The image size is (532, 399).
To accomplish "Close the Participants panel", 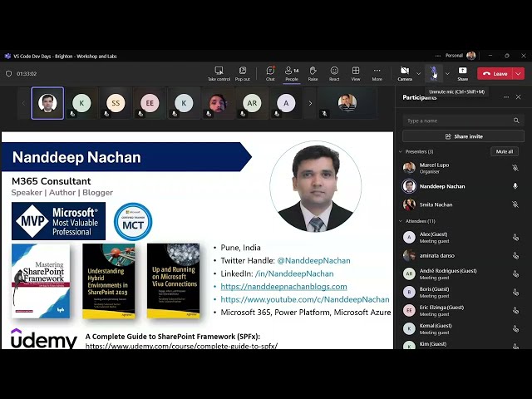I will 518,97.
